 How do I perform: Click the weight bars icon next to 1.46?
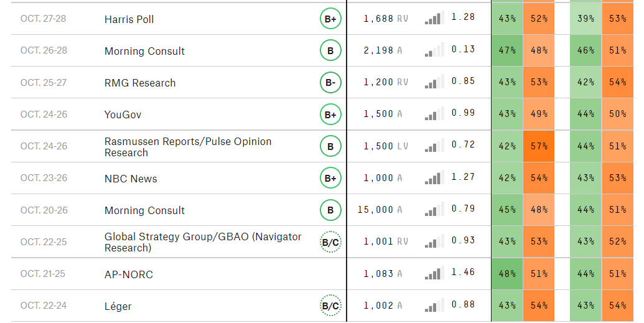point(434,273)
